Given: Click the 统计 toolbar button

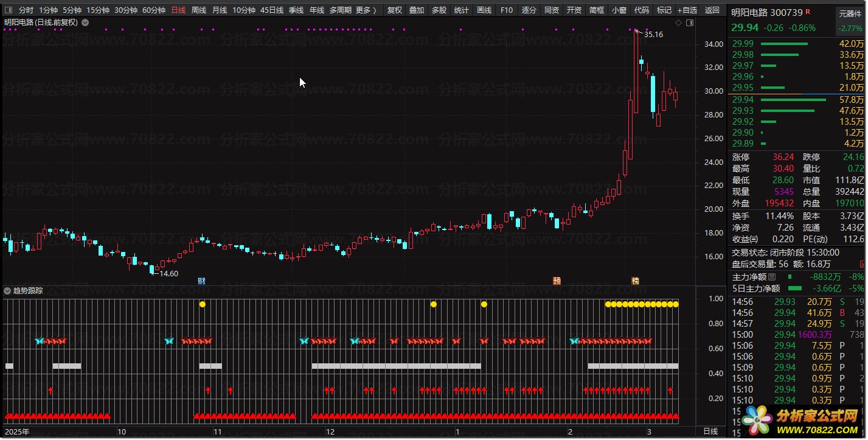Looking at the screenshot, I should (x=462, y=10).
